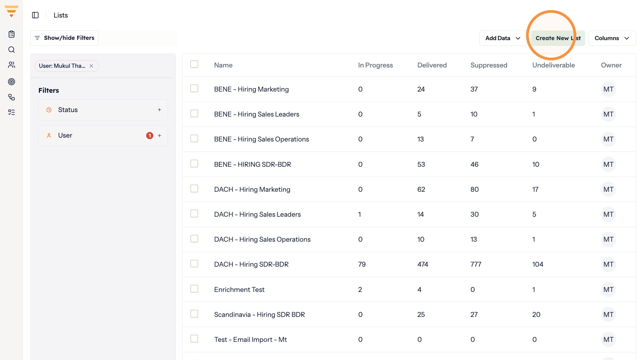Open the search magnifier icon in sidebar
The width and height of the screenshot is (644, 360).
12,50
